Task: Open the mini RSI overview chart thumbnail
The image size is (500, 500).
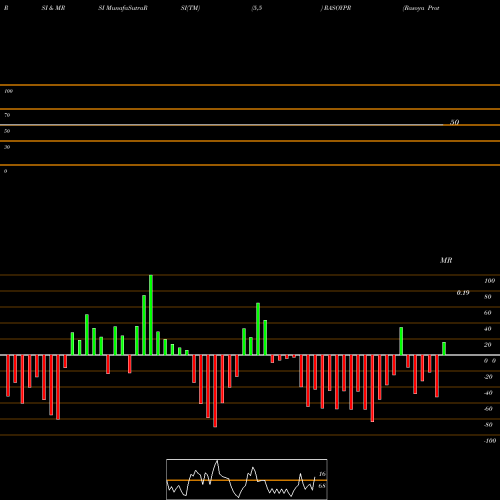Action: [x=247, y=479]
